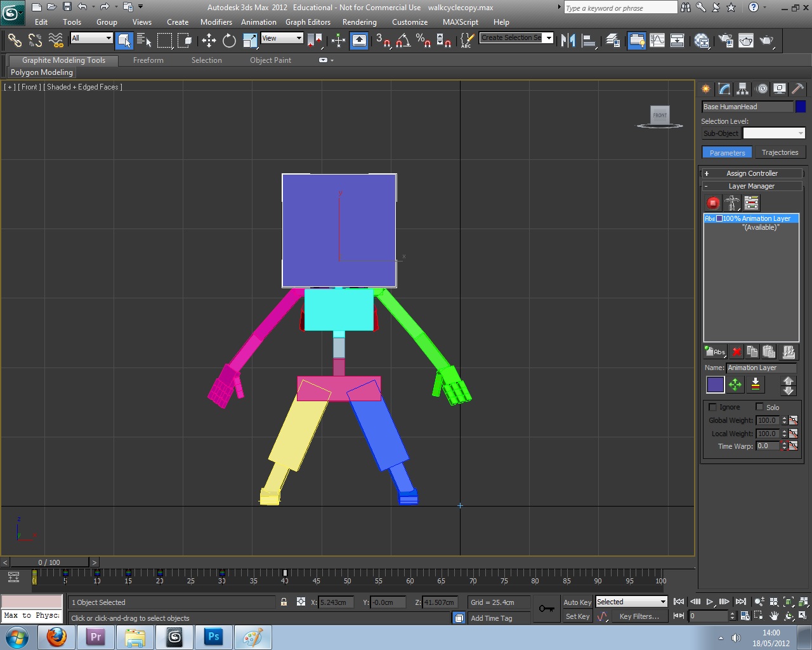Click the Mirror tool icon

[568, 41]
